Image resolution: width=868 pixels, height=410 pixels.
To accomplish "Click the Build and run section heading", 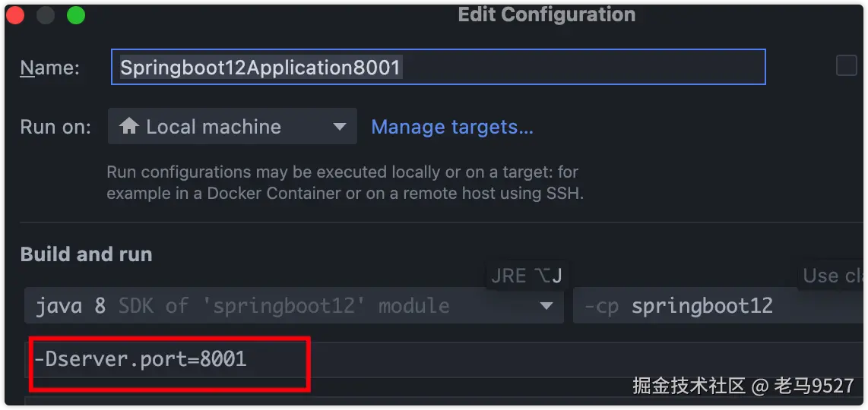I will [x=86, y=254].
